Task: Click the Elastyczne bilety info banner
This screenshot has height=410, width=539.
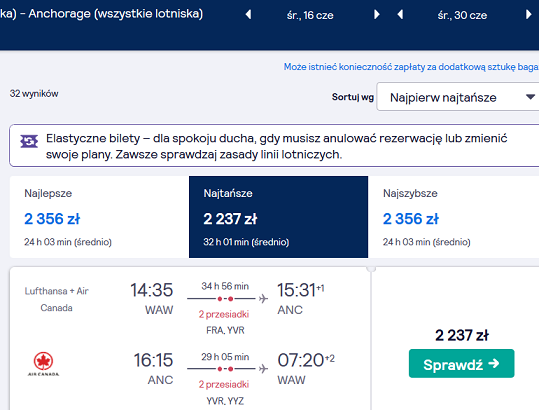Action: (x=274, y=146)
